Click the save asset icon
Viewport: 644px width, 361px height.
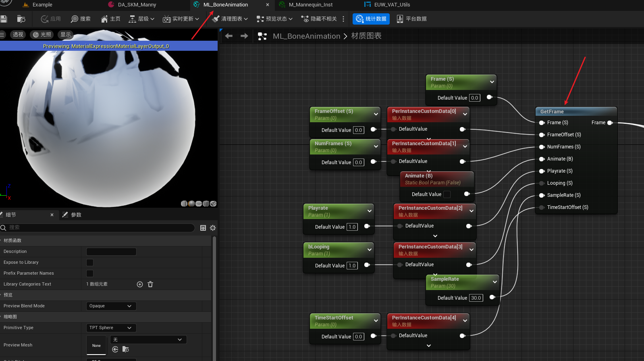pyautogui.click(x=4, y=19)
